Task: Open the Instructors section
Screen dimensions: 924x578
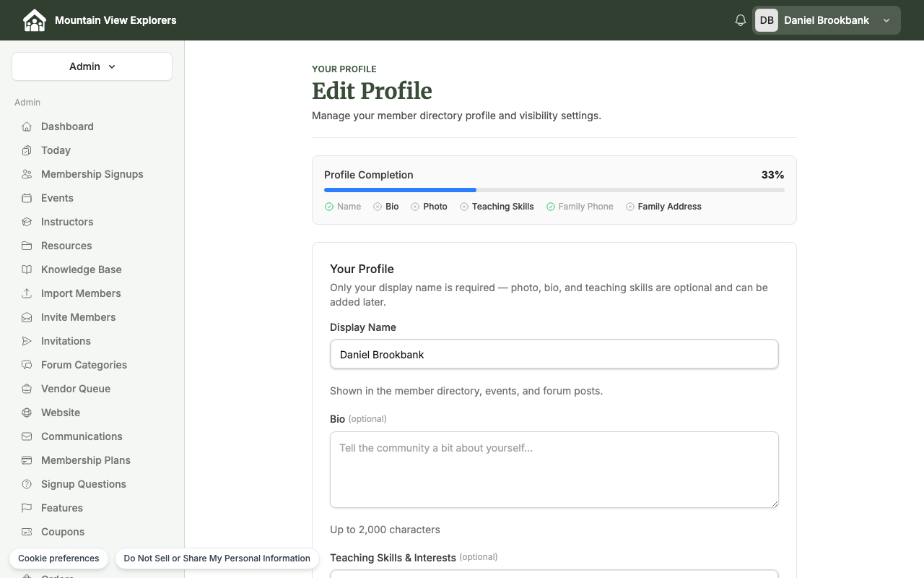Action: coord(67,222)
